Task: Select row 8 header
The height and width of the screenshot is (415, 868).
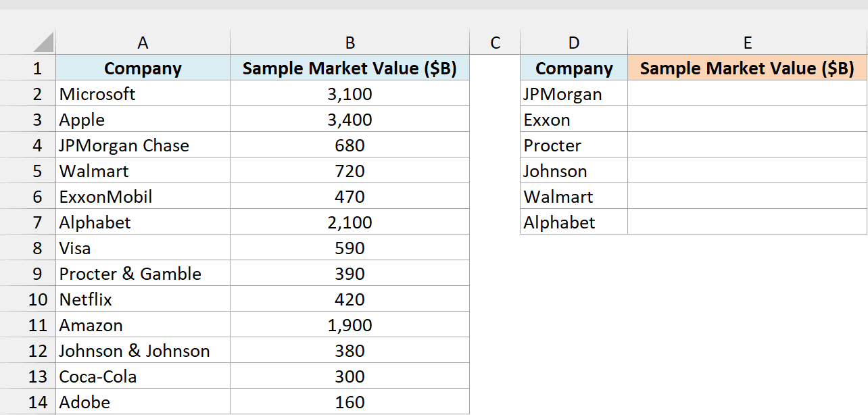Action: [28, 248]
